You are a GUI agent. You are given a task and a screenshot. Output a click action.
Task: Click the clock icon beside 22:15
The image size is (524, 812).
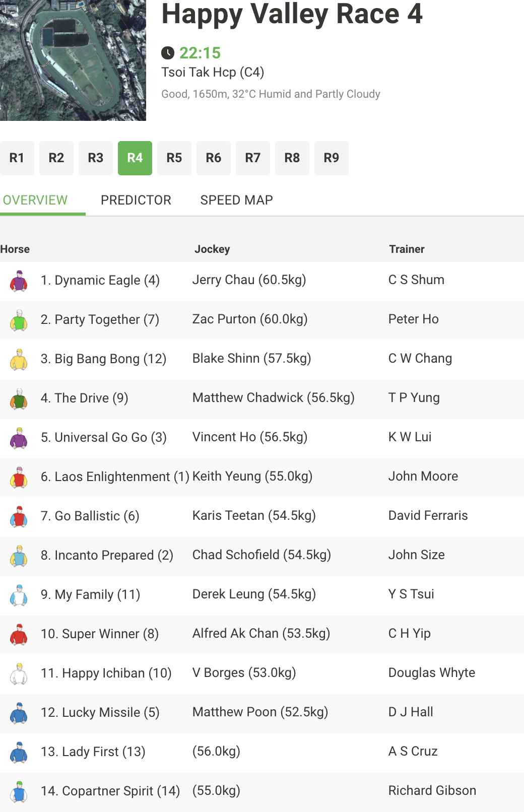point(168,53)
